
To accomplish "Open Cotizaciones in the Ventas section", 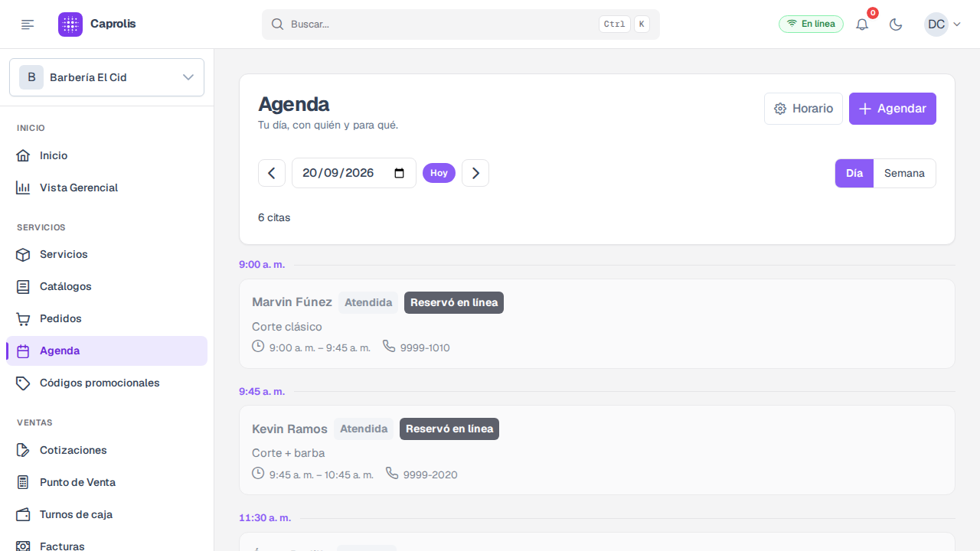I will click(106, 450).
